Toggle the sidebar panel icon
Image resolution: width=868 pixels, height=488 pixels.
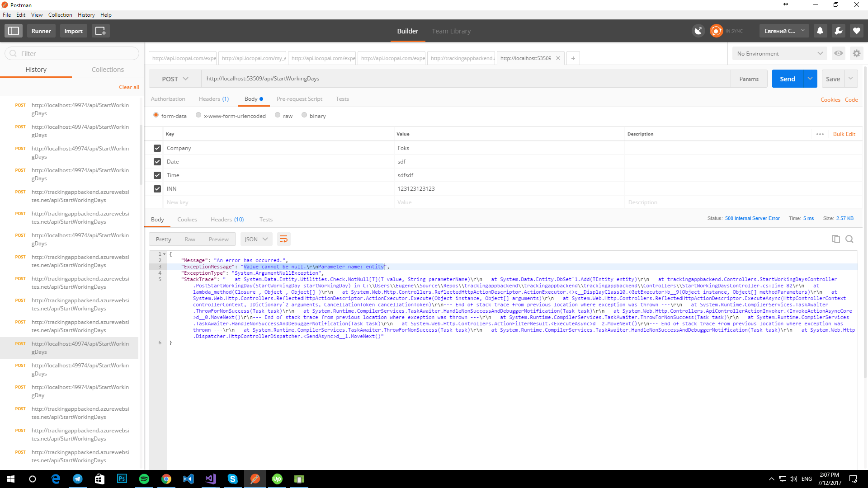[x=14, y=31]
